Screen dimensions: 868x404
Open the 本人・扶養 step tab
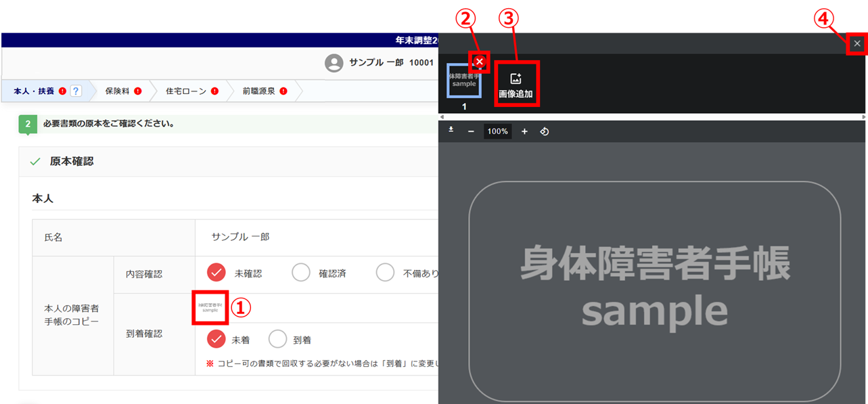click(x=46, y=91)
